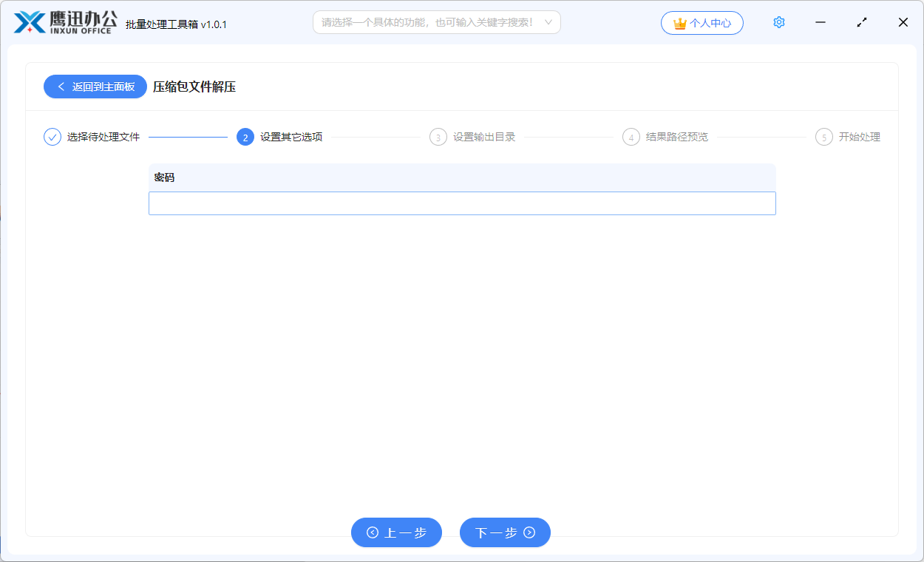Select step 5 开始处理
The width and height of the screenshot is (924, 562).
pos(848,137)
